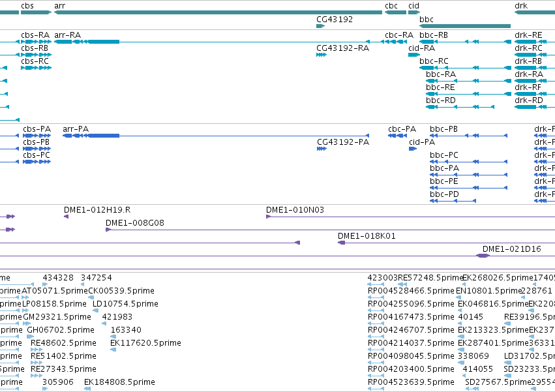
Task: Select bbc-PA protein
Action: [469, 175]
